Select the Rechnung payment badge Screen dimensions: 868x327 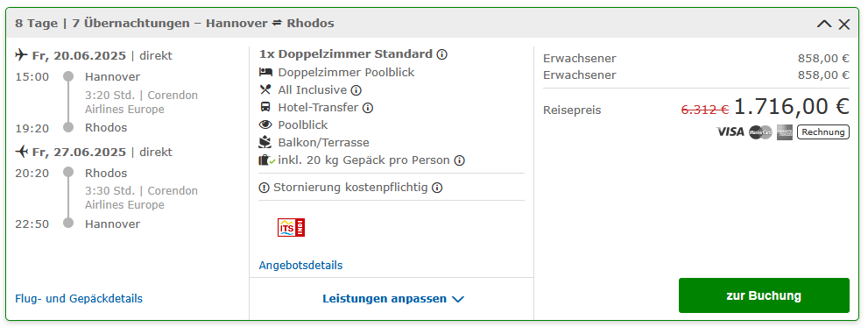[823, 132]
